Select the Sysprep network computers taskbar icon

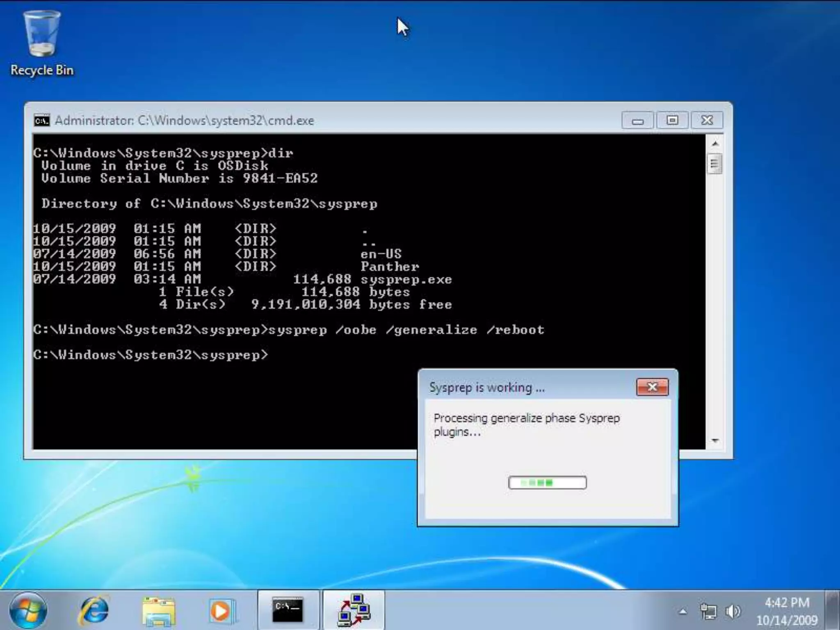pos(354,610)
